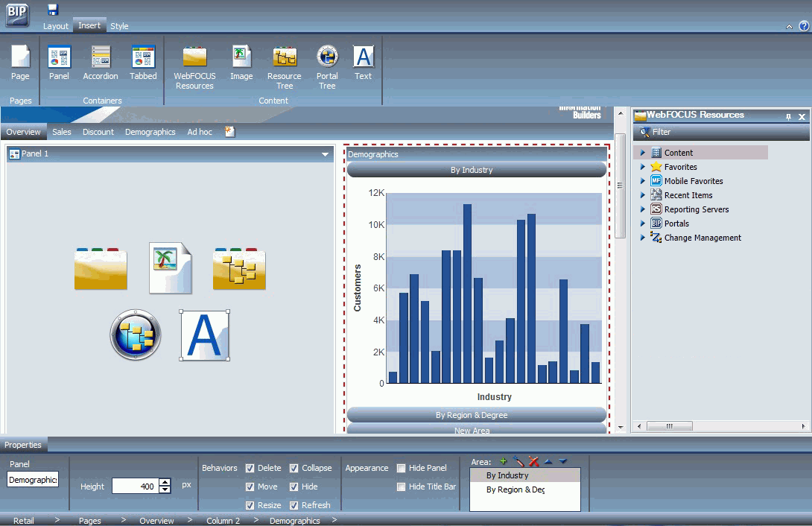The height and width of the screenshot is (526, 812).
Task: Toggle the Move behavior checkbox
Action: (x=250, y=487)
